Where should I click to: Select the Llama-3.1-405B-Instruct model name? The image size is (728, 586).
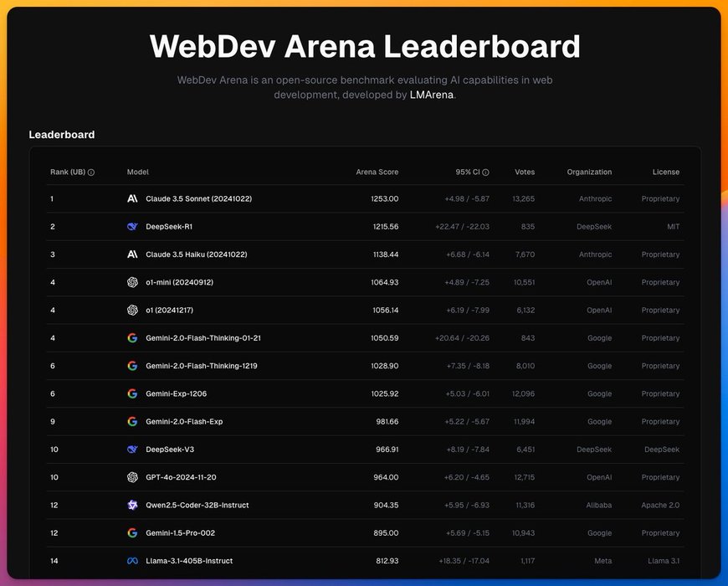(189, 561)
